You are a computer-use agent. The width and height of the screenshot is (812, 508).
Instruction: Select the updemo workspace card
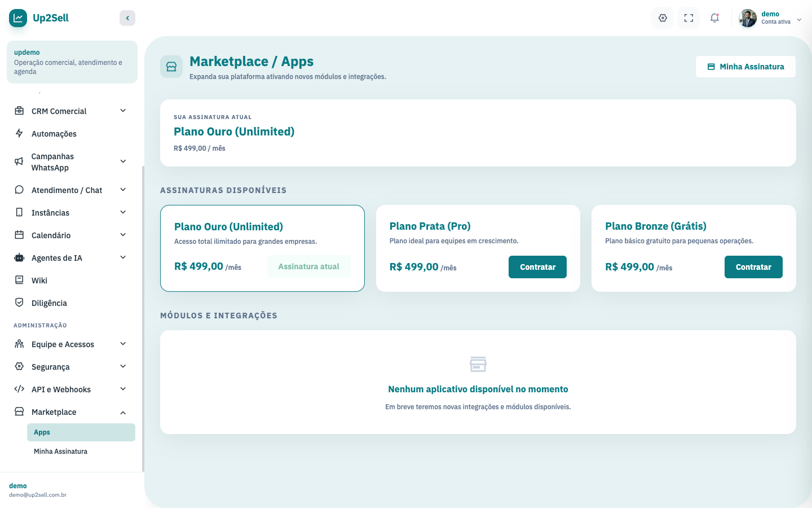[x=72, y=62]
